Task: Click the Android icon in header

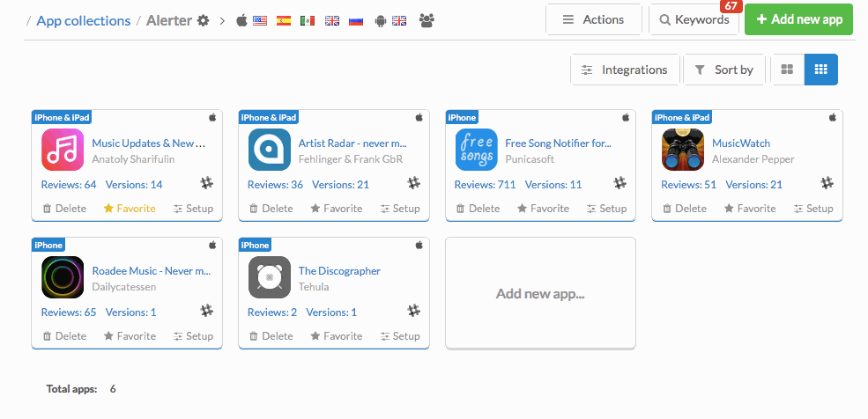Action: tap(381, 20)
